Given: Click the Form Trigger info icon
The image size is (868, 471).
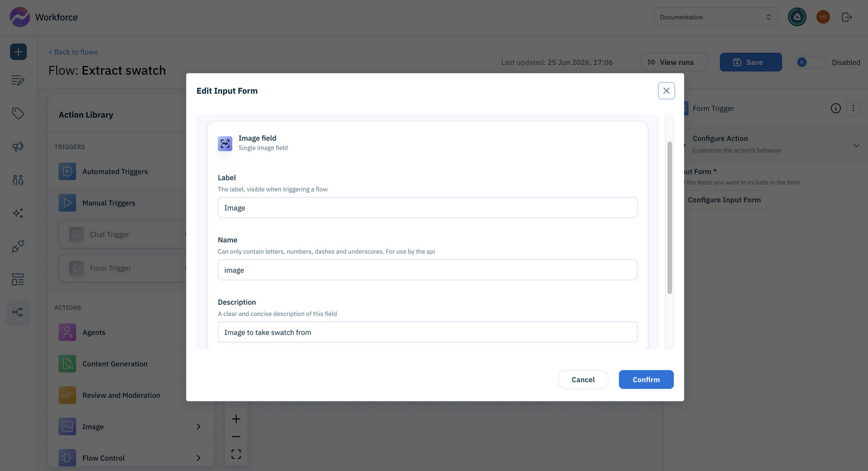Looking at the screenshot, I should coord(836,109).
